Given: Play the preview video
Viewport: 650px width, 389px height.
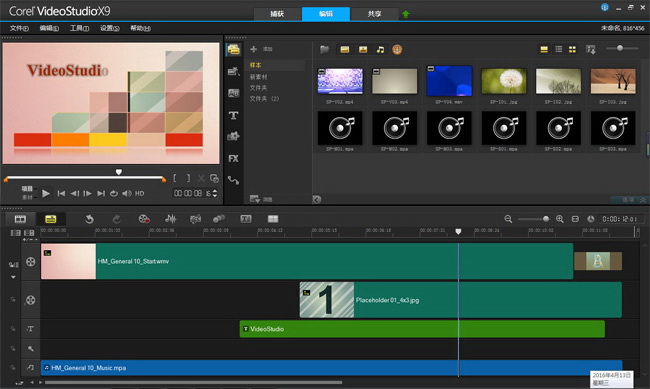Looking at the screenshot, I should coord(46,193).
